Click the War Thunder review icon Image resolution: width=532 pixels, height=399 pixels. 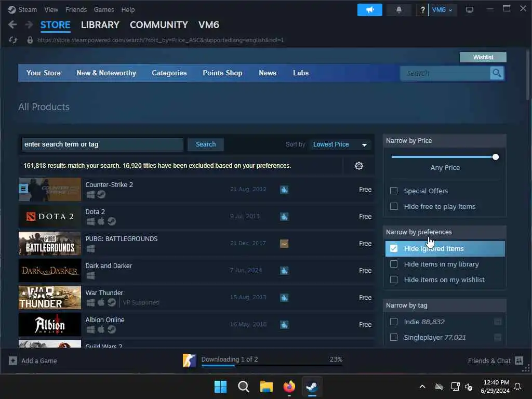click(x=284, y=298)
